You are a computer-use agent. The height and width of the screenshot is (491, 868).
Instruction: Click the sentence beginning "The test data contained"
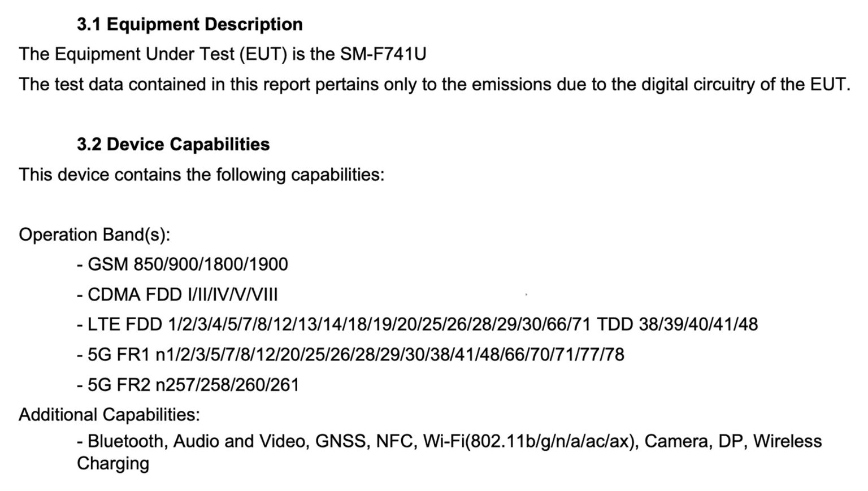[434, 85]
